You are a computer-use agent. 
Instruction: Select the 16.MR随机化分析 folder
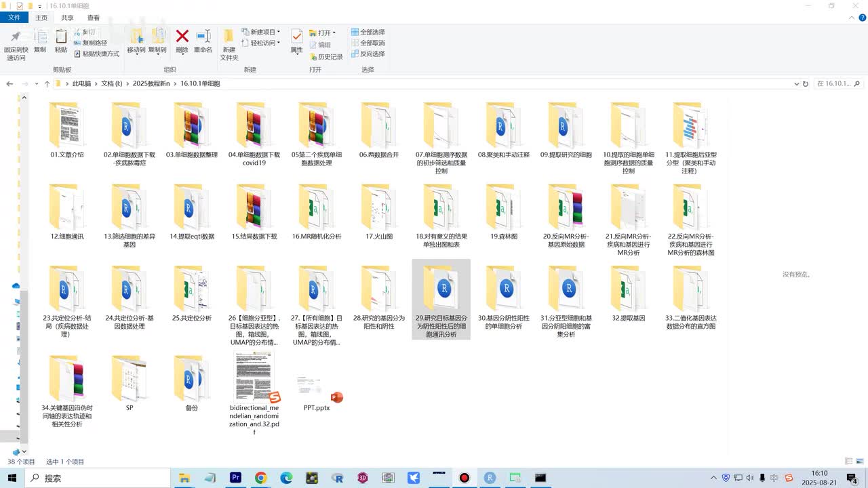click(x=317, y=212)
